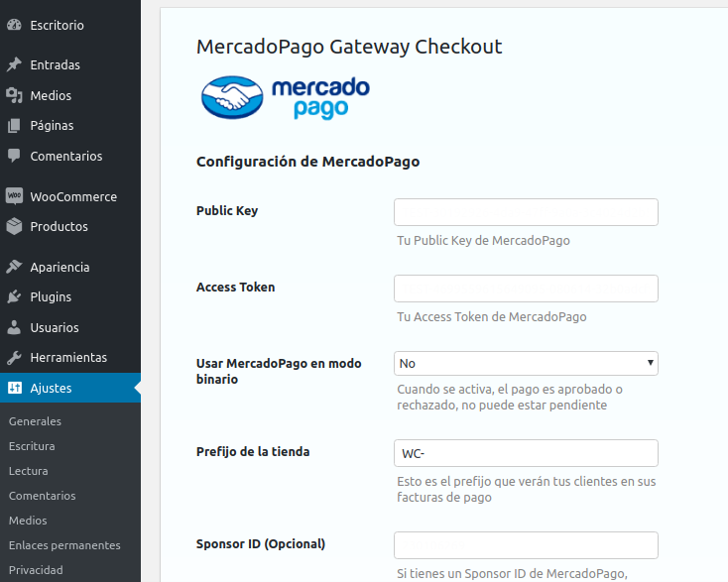Screen dimensions: 728x582
Task: Click 'Configuración de MercadoPago' heading
Action: click(x=307, y=162)
